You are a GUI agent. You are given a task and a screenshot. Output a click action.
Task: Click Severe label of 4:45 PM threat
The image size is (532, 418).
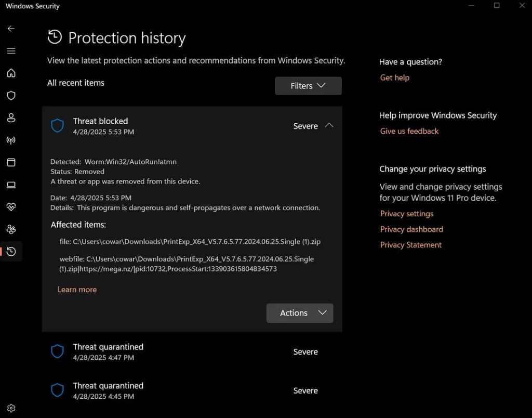point(305,390)
